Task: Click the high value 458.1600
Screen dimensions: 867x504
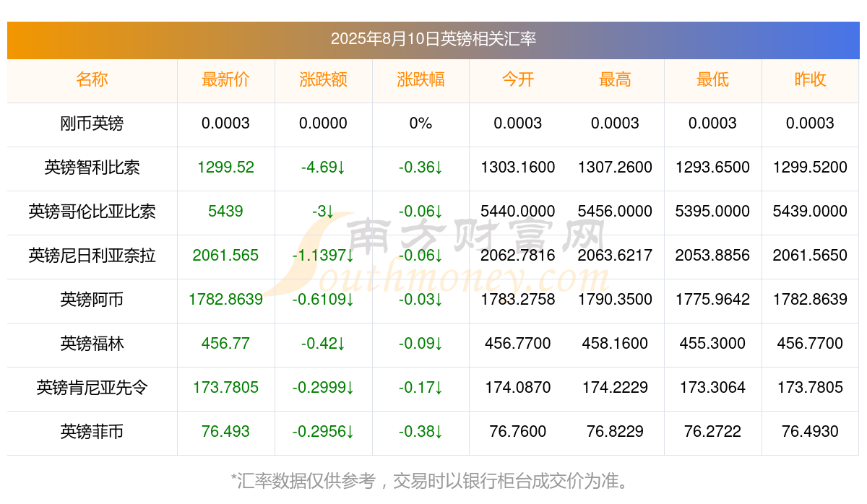Action: [x=615, y=344]
